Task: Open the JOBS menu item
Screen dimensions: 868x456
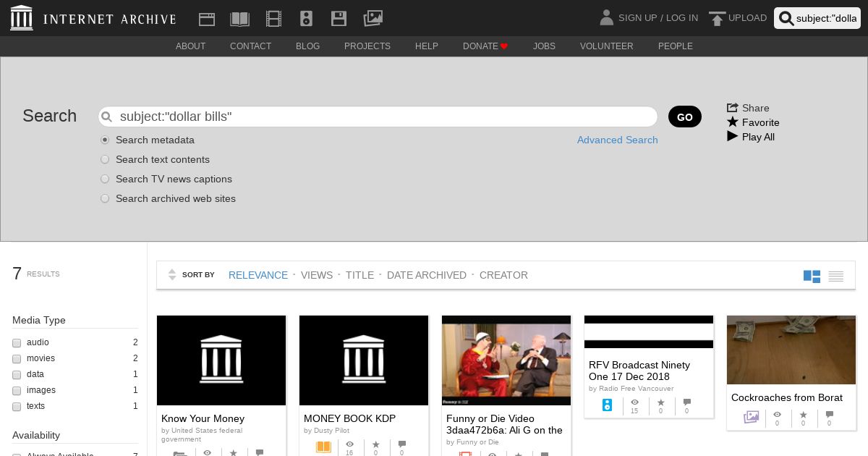Action: pos(544,46)
